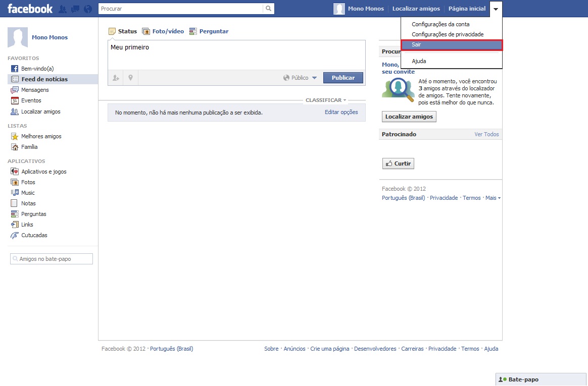Click Localizar amigos sidebar icon
This screenshot has height=386, width=588.
point(15,112)
